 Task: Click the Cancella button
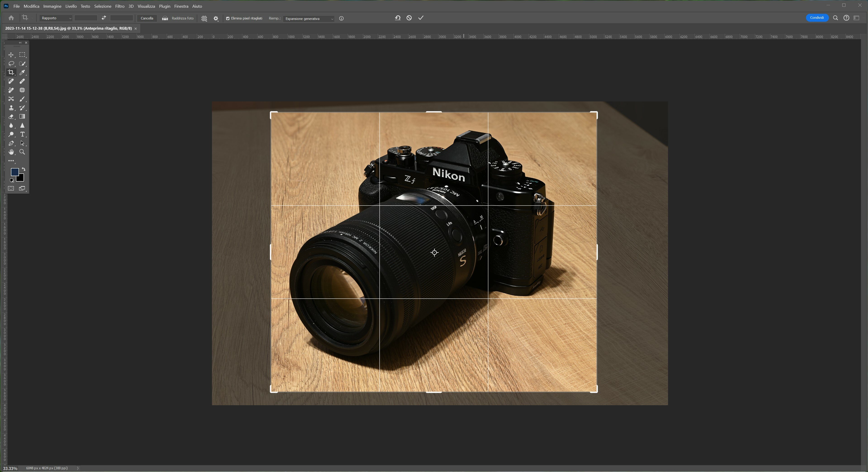[x=147, y=18]
